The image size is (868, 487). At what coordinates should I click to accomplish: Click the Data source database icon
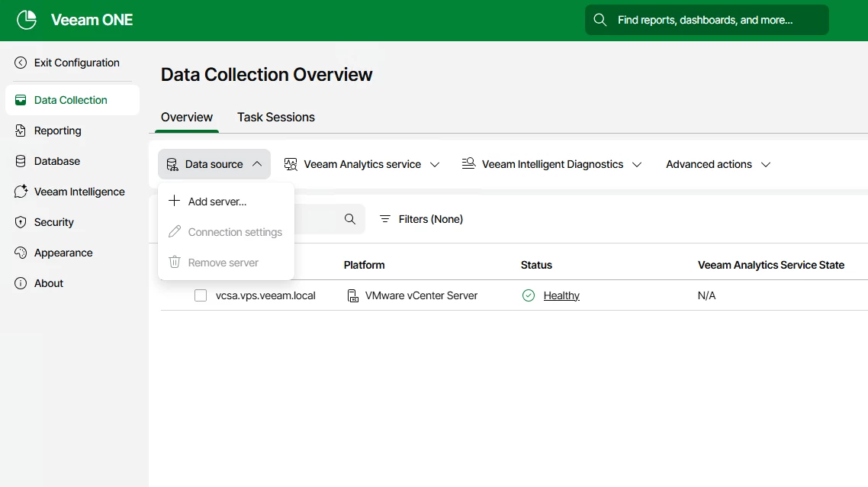(172, 165)
